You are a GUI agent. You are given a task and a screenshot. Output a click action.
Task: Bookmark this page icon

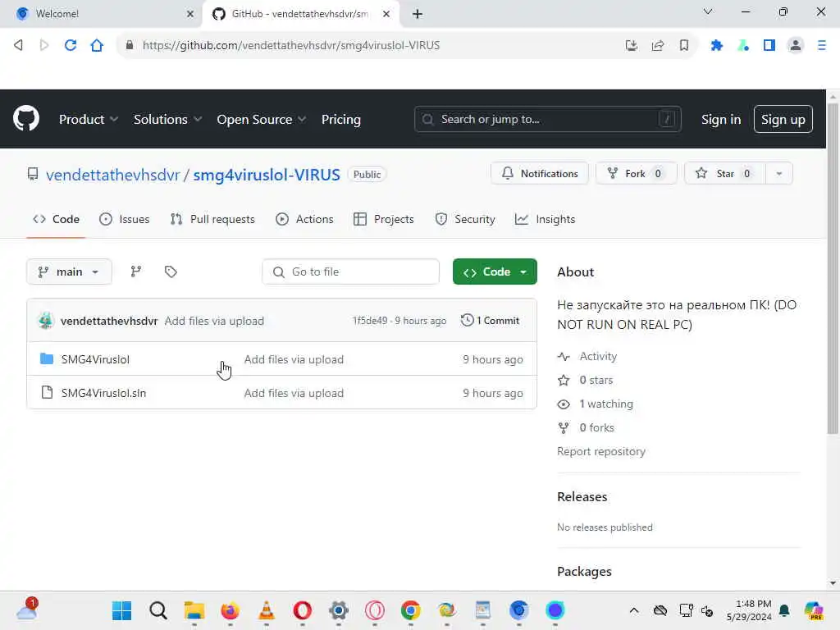tap(684, 46)
